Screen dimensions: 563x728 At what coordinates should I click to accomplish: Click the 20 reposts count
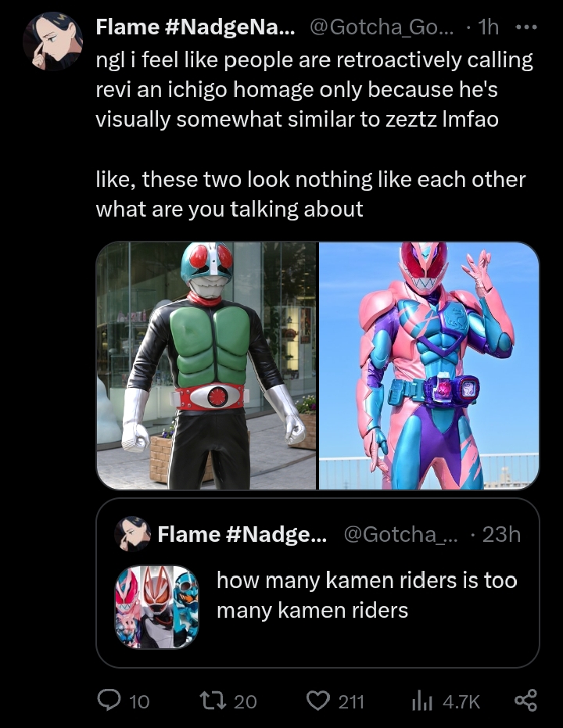tap(245, 701)
